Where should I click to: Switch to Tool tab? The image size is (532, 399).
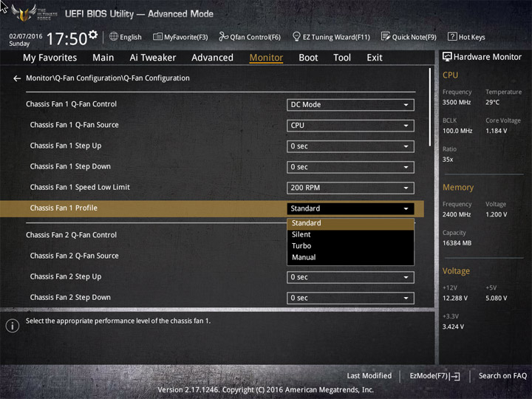coord(342,58)
